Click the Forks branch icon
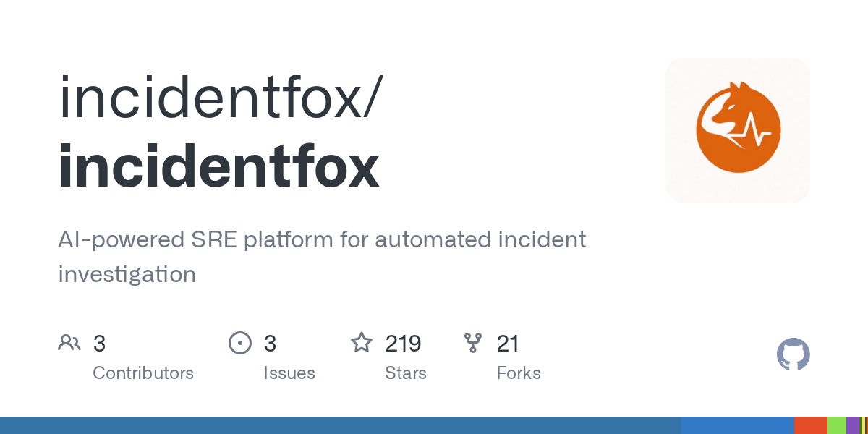 pos(473,343)
